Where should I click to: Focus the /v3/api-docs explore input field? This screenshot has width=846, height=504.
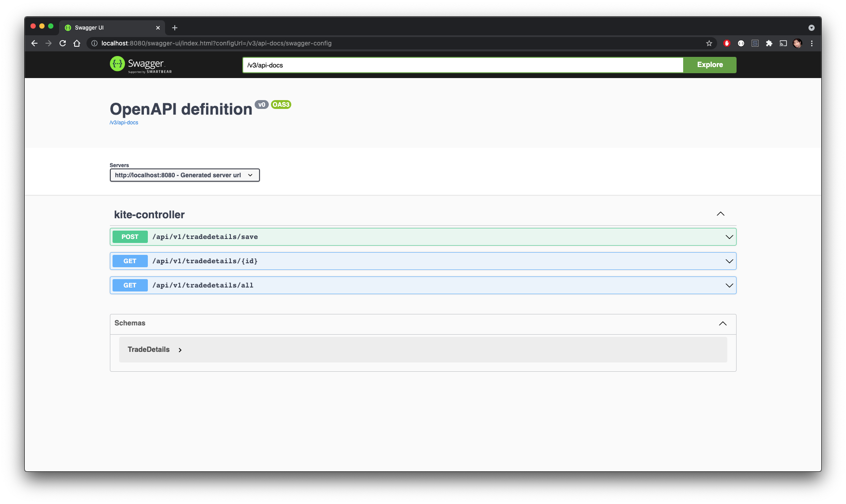pyautogui.click(x=462, y=65)
